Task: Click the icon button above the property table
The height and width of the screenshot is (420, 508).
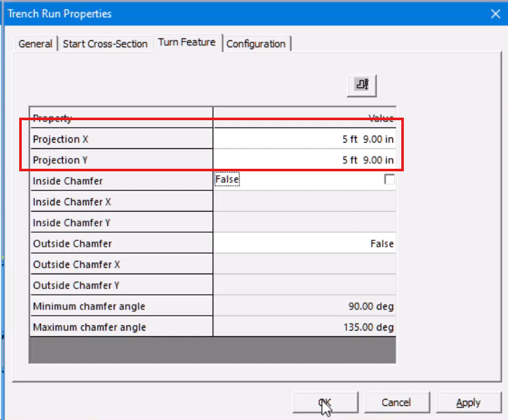Action: tap(362, 85)
